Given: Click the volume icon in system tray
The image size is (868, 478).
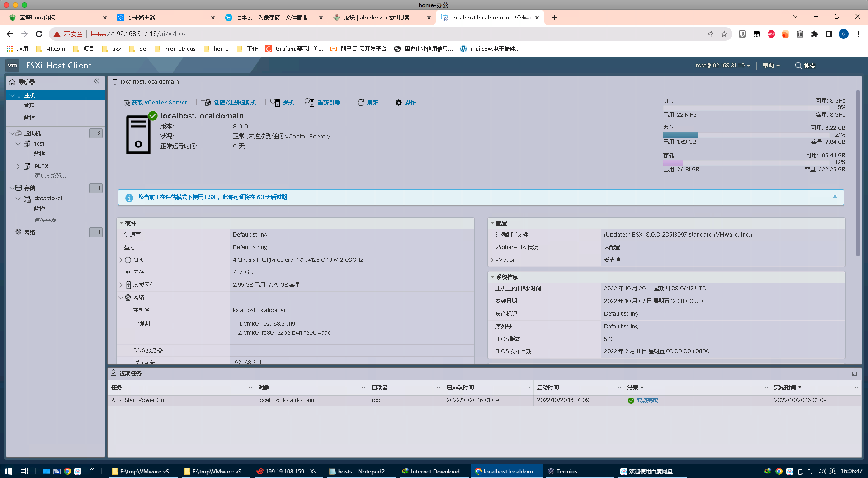Looking at the screenshot, I should coord(822,471).
